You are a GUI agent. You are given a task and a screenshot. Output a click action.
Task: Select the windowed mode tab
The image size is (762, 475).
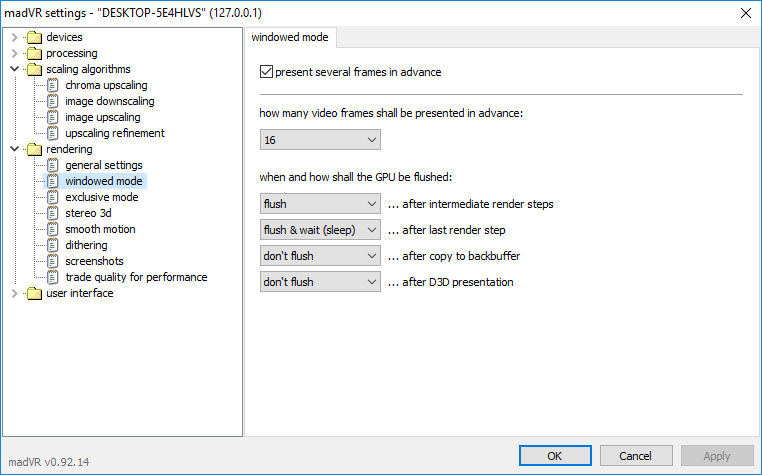[290, 37]
